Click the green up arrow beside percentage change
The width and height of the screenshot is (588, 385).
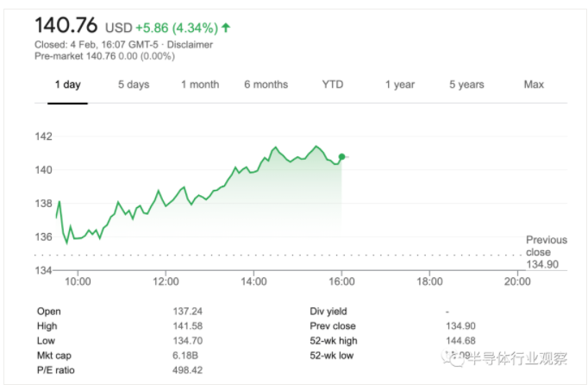click(226, 28)
